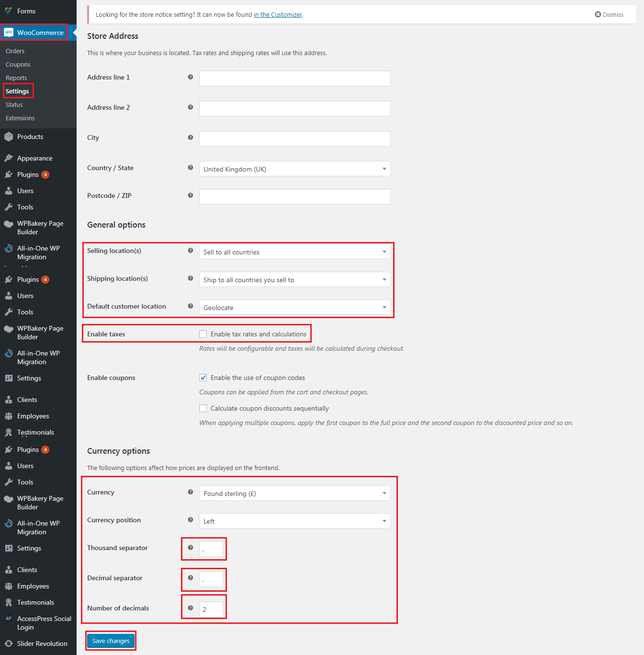Untick Enable the use of coupon codes
The width and height of the screenshot is (644, 655).
point(203,378)
